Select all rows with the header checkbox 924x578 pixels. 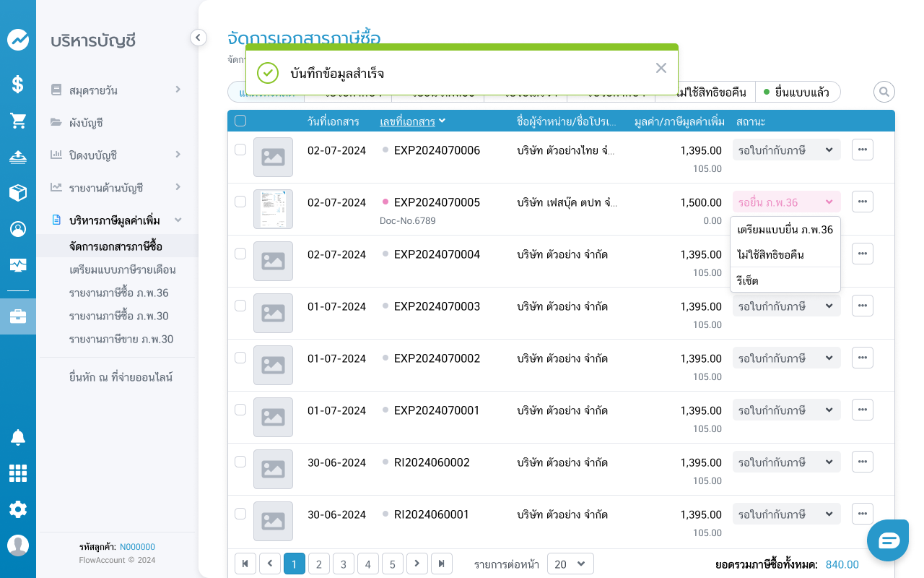(240, 121)
